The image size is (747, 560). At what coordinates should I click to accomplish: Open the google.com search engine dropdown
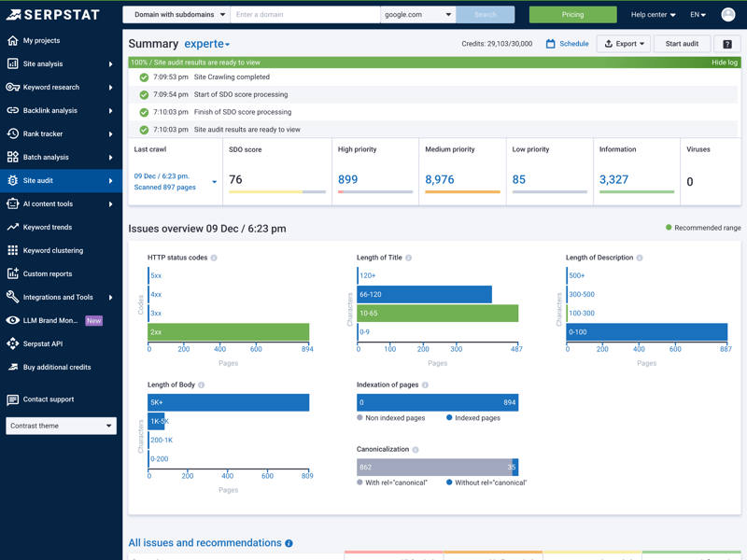click(417, 15)
